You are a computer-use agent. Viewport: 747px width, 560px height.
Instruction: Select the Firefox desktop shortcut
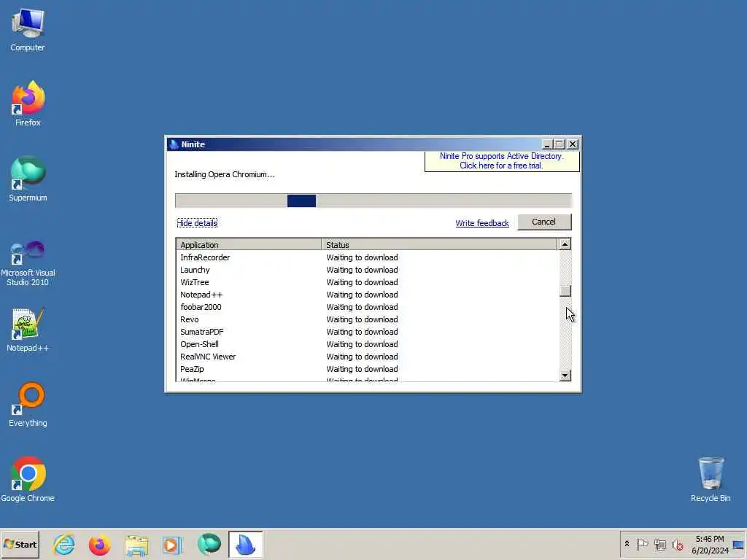(28, 104)
